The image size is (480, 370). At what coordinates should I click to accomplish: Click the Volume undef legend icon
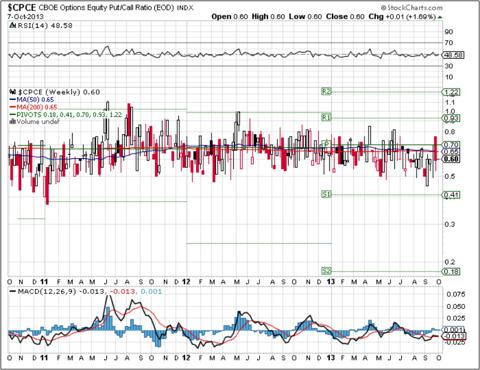click(13, 122)
